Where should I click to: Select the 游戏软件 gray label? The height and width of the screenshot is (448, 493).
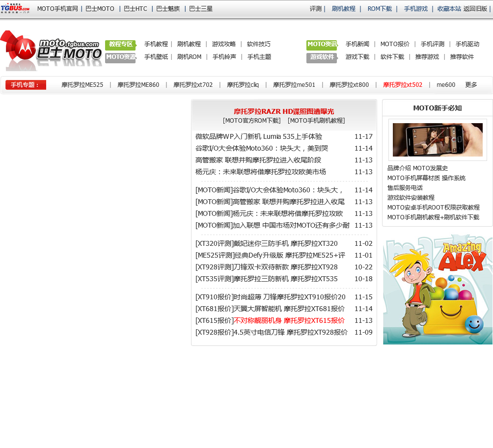(322, 57)
